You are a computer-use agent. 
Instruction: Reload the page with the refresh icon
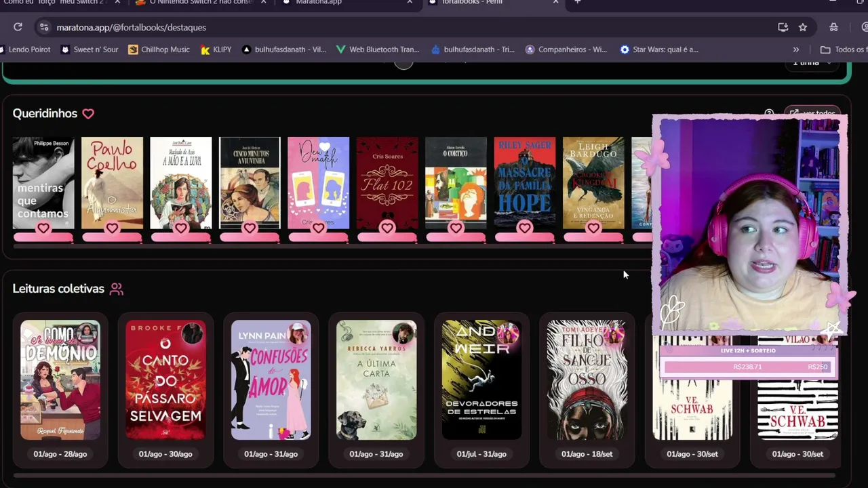(x=18, y=27)
